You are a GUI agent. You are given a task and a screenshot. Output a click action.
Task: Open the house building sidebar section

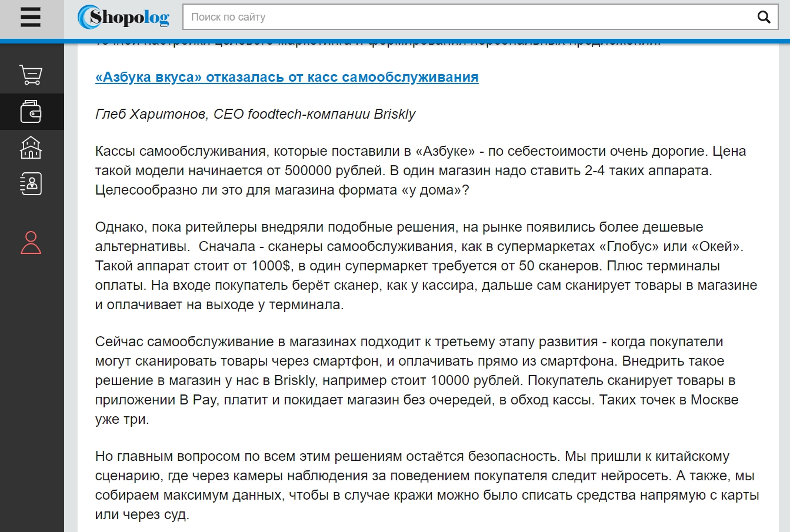click(x=31, y=148)
